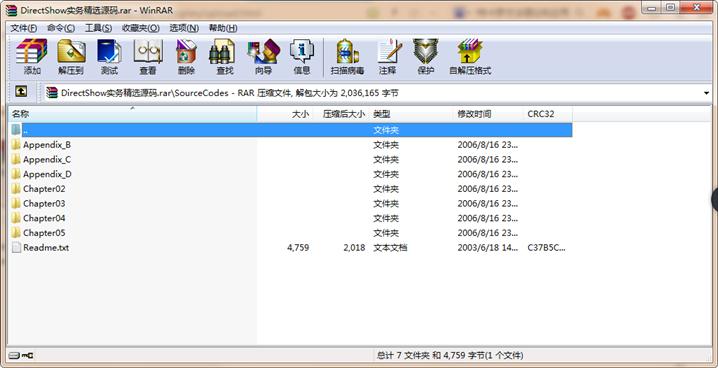Screen dimensions: 718x368
Task: Open the Favorites (收藏夹) menu
Action: tap(141, 28)
